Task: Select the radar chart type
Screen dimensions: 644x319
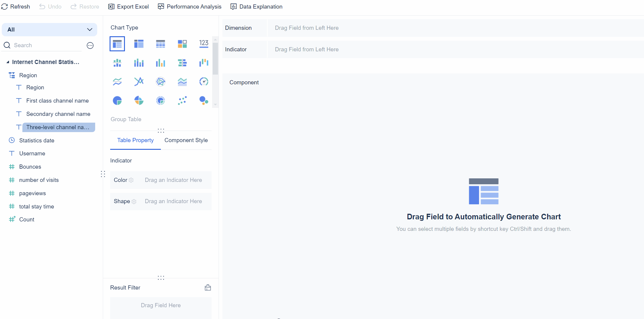Action: 161,82
